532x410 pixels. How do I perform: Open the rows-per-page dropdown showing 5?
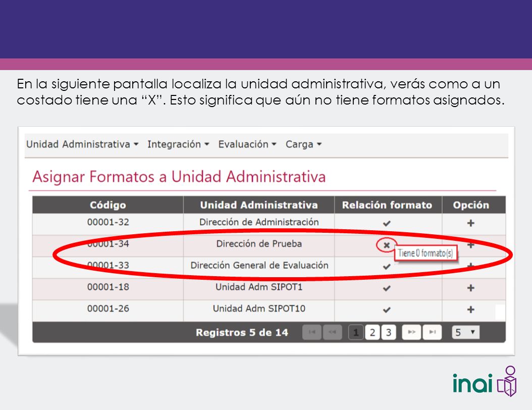(465, 332)
